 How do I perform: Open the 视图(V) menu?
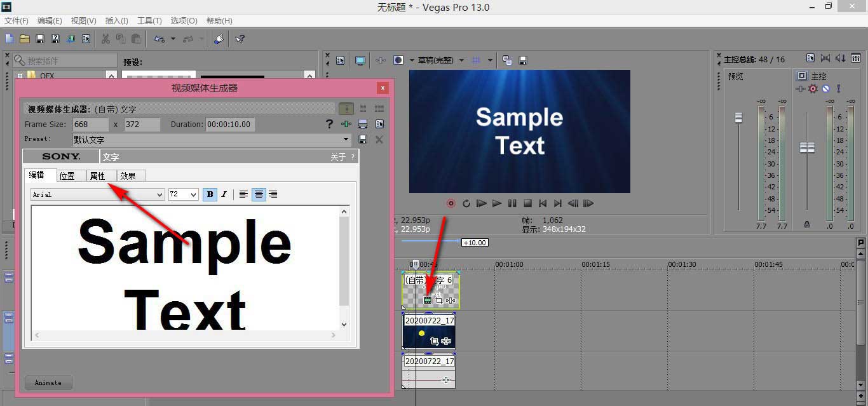[83, 21]
